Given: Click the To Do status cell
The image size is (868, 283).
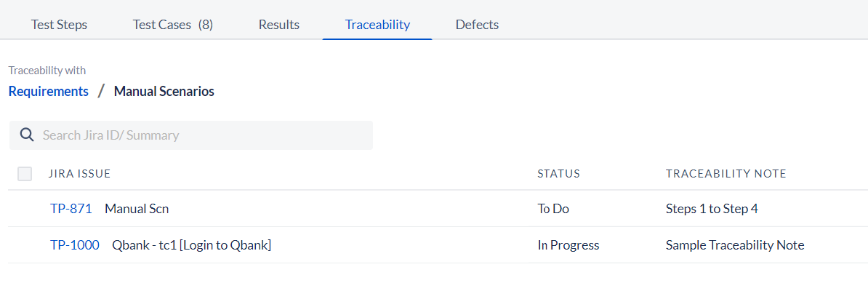Looking at the screenshot, I should [x=553, y=209].
